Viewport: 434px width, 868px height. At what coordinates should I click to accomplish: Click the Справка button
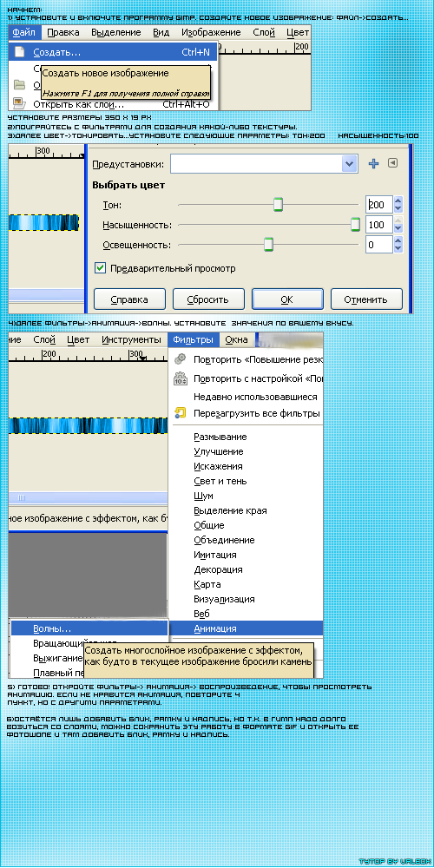[x=129, y=299]
